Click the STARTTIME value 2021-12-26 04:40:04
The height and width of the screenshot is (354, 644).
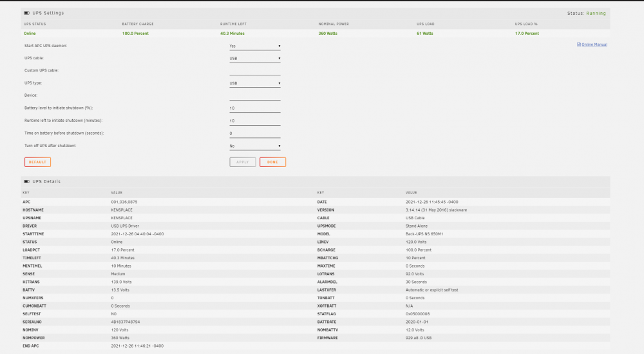137,234
